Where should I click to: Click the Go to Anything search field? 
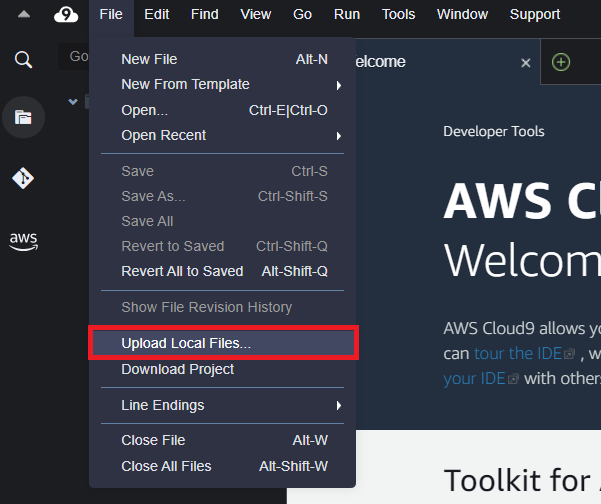click(x=74, y=56)
